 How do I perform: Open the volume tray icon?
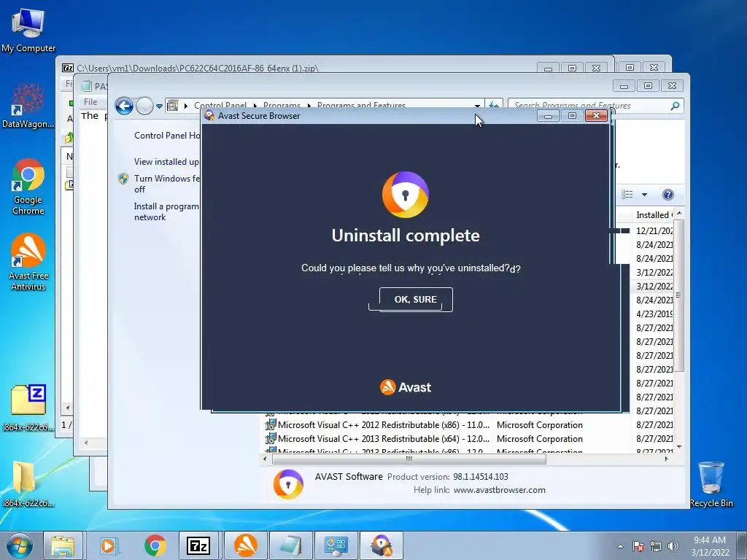click(x=673, y=546)
